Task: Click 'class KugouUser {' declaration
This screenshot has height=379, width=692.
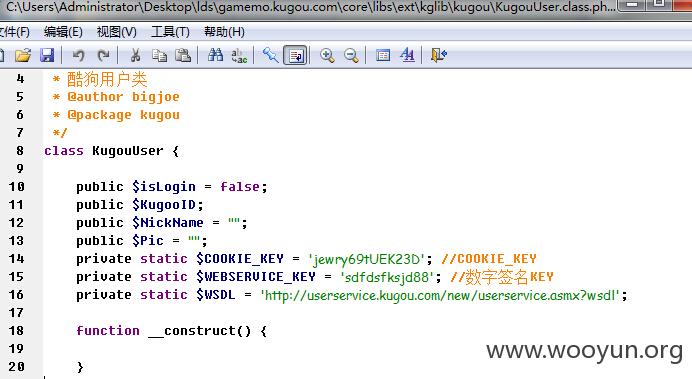Action: pos(112,151)
